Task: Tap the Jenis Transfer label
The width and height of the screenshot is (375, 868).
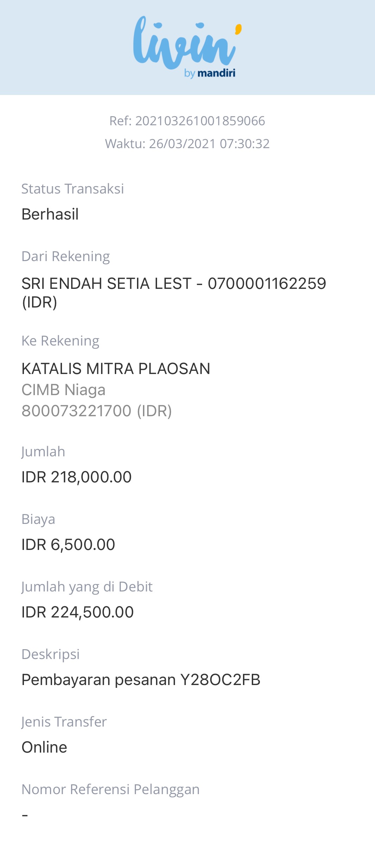Action: (64, 722)
